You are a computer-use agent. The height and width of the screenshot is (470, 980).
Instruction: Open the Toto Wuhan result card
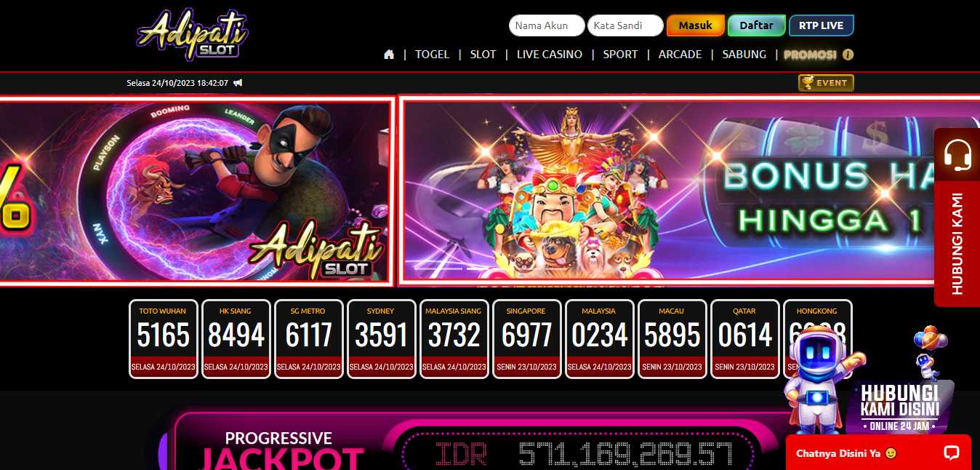click(164, 339)
